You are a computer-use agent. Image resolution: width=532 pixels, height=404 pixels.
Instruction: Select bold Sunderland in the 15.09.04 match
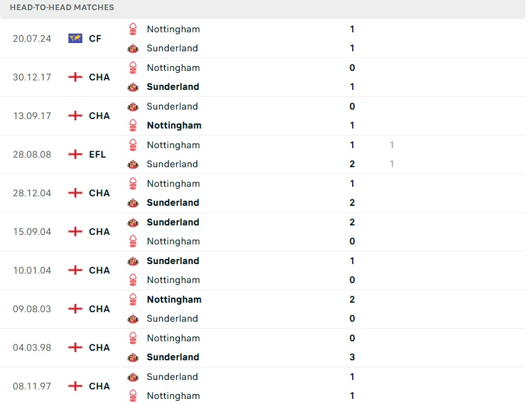(173, 222)
